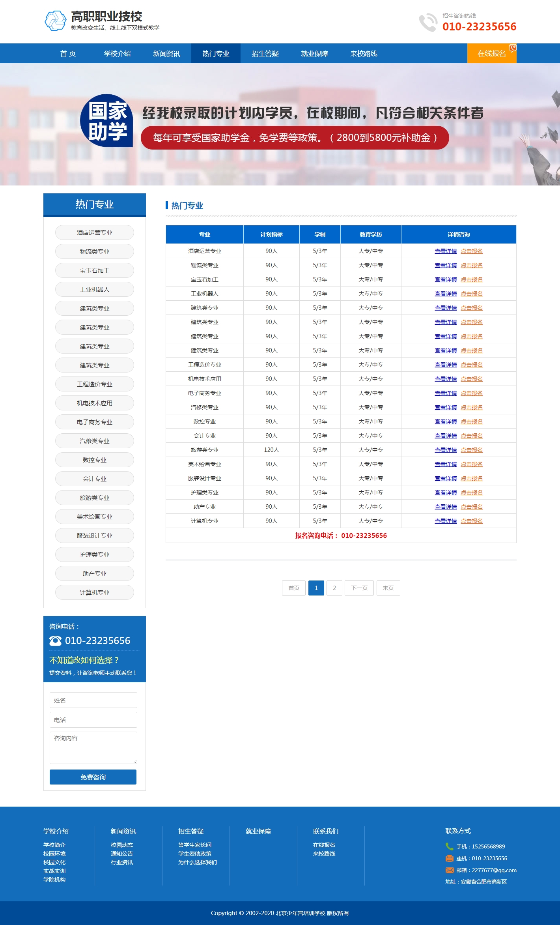The image size is (560, 925).
Task: Select 助产专业 in the sidebar list
Action: (95, 573)
